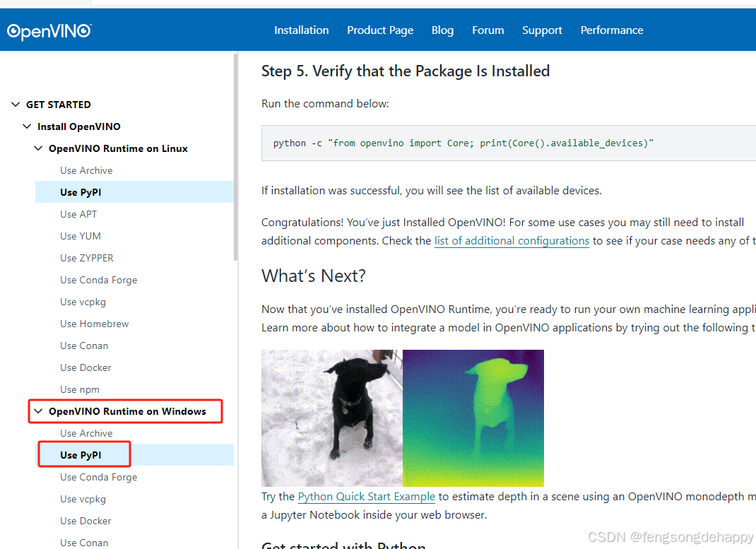Screen dimensions: 756x549
Task: Visit the Support page
Action: point(542,30)
